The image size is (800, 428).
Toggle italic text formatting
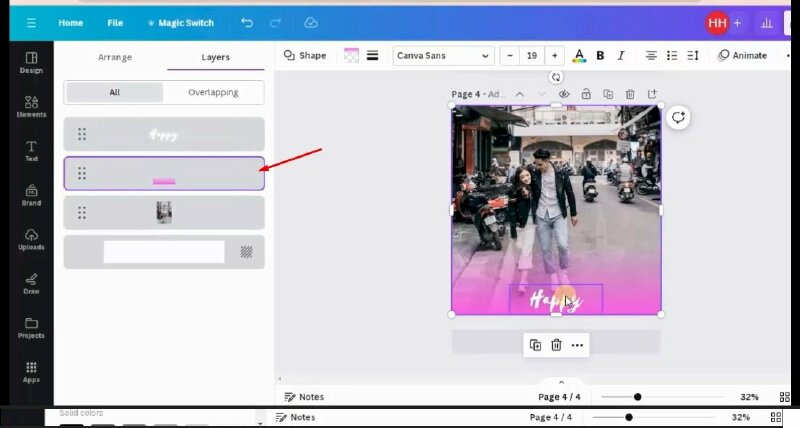[621, 56]
